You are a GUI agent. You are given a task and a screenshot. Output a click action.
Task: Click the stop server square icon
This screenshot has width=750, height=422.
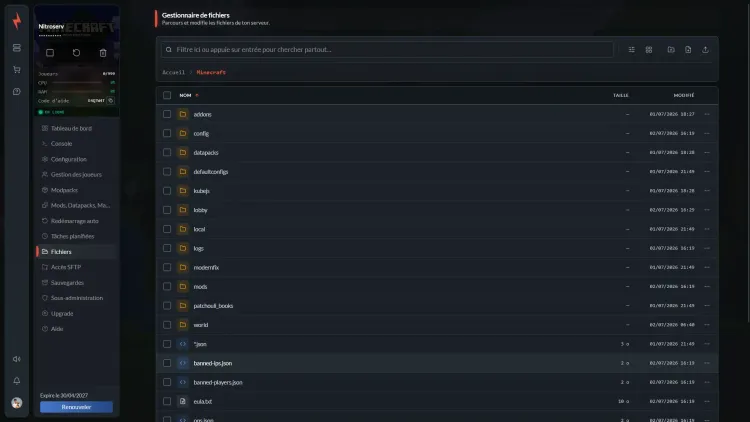[50, 53]
